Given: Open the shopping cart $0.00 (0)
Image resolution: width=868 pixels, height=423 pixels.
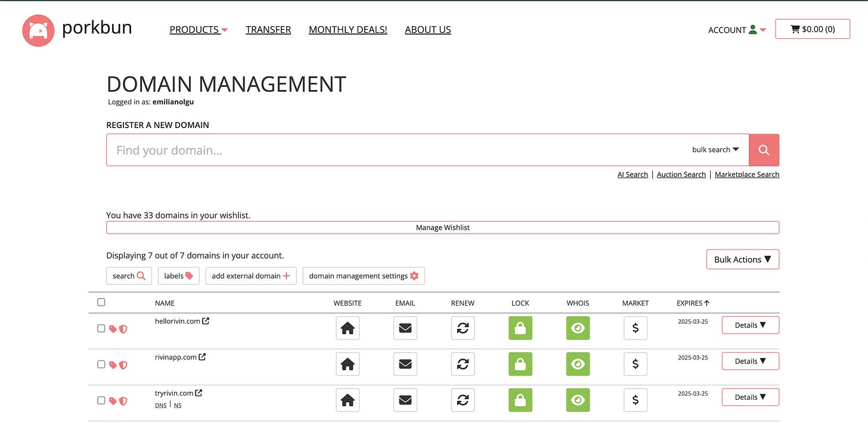Looking at the screenshot, I should tap(813, 29).
